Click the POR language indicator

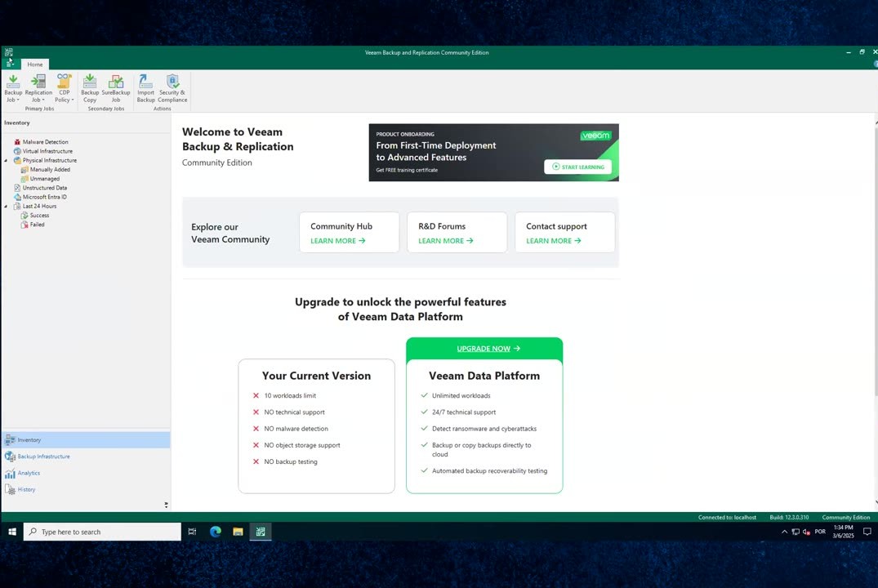coord(820,532)
